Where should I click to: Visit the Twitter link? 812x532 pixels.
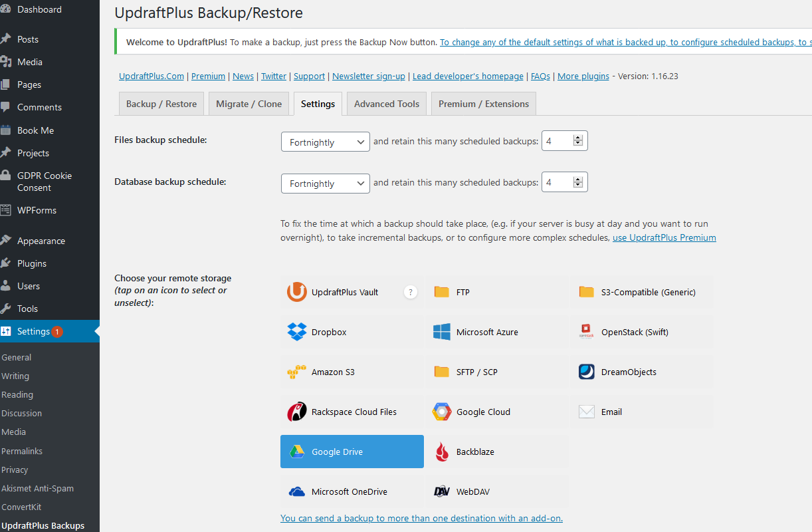[x=274, y=76]
